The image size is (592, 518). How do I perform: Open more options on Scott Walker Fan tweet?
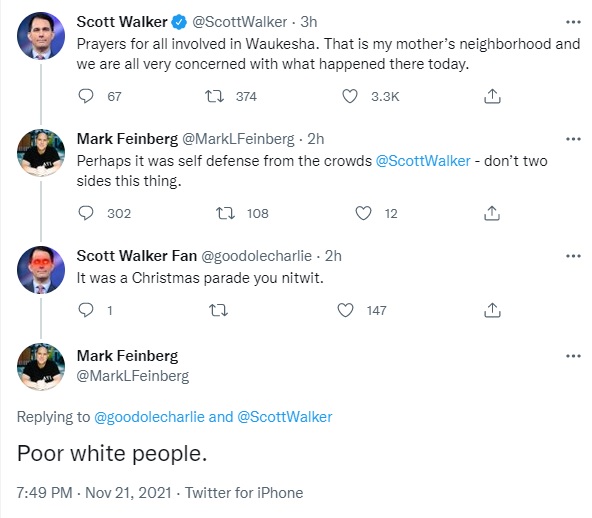tap(573, 256)
